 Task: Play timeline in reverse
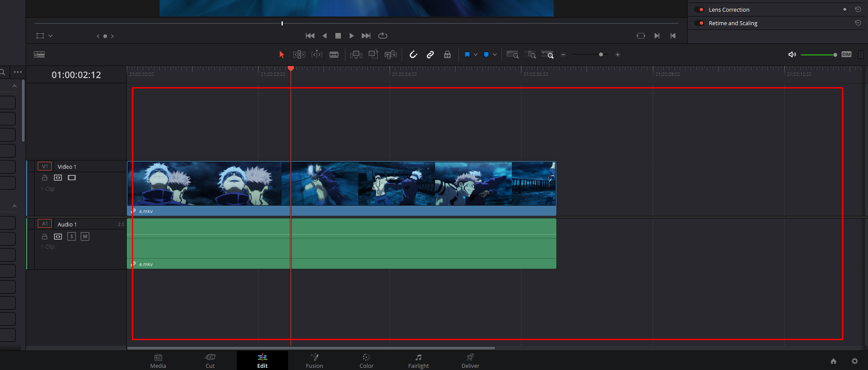tap(324, 36)
